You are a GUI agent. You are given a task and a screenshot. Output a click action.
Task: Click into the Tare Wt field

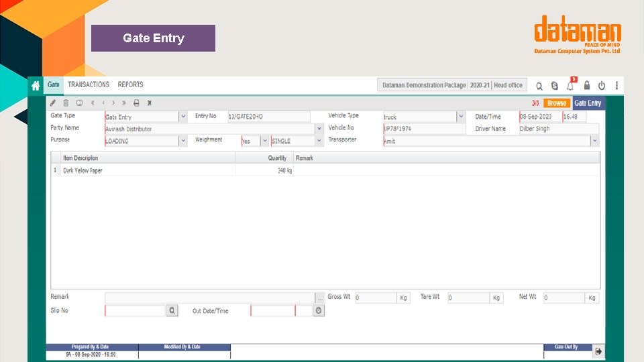click(x=468, y=298)
